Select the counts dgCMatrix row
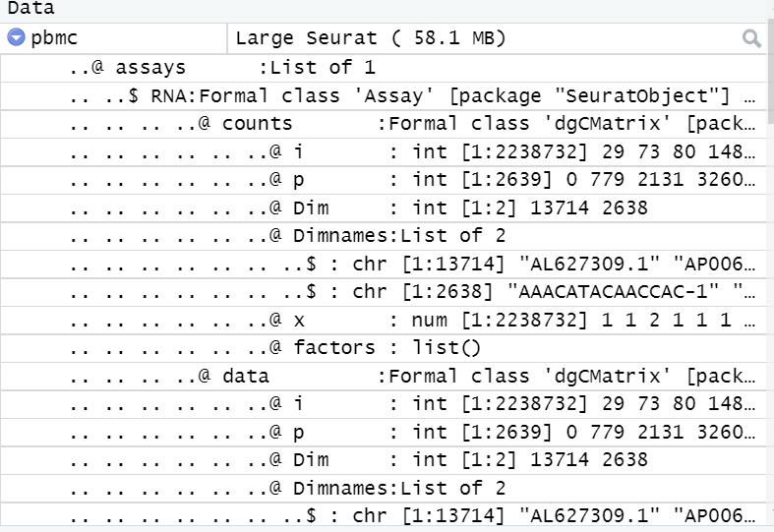The image size is (774, 532). (383, 124)
